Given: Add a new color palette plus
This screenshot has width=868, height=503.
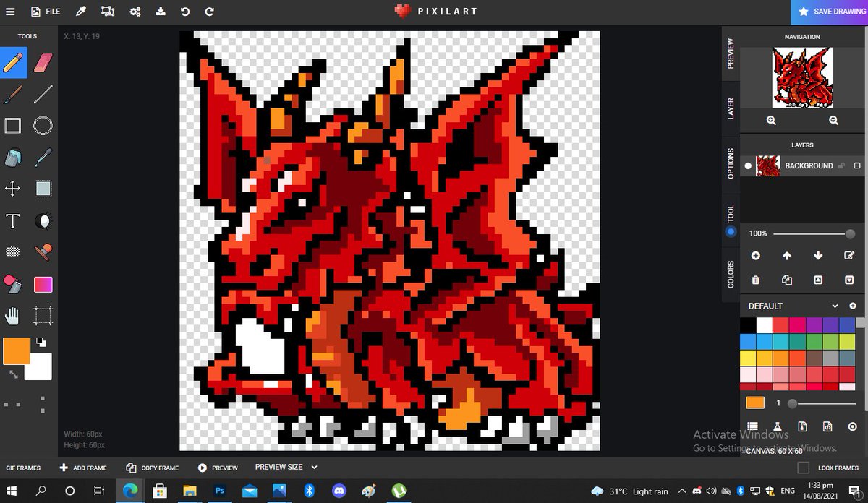Looking at the screenshot, I should [x=853, y=306].
